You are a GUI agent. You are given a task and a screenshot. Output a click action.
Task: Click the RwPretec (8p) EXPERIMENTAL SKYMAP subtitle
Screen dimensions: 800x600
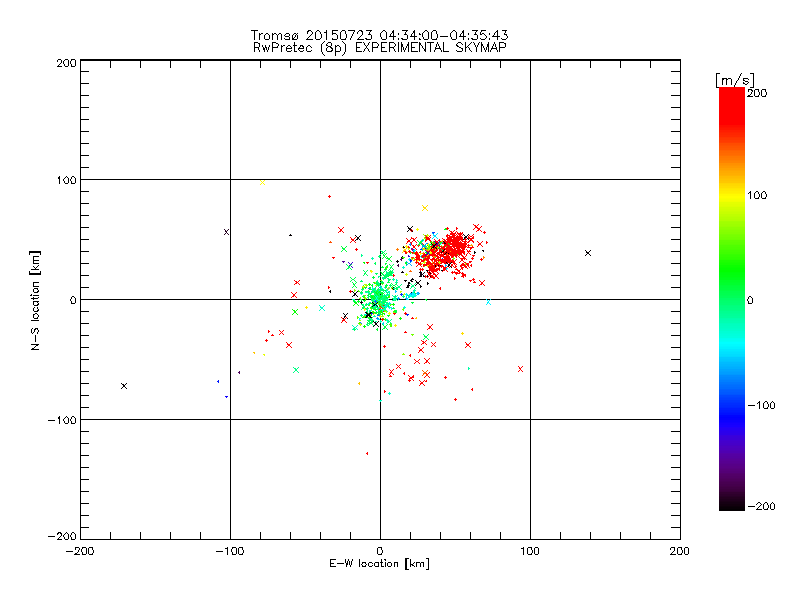pyautogui.click(x=380, y=47)
